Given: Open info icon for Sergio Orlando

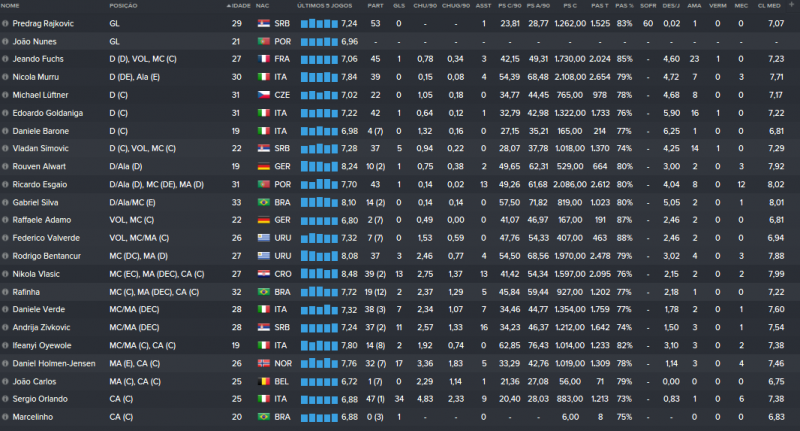Looking at the screenshot, I should pyautogui.click(x=6, y=398).
